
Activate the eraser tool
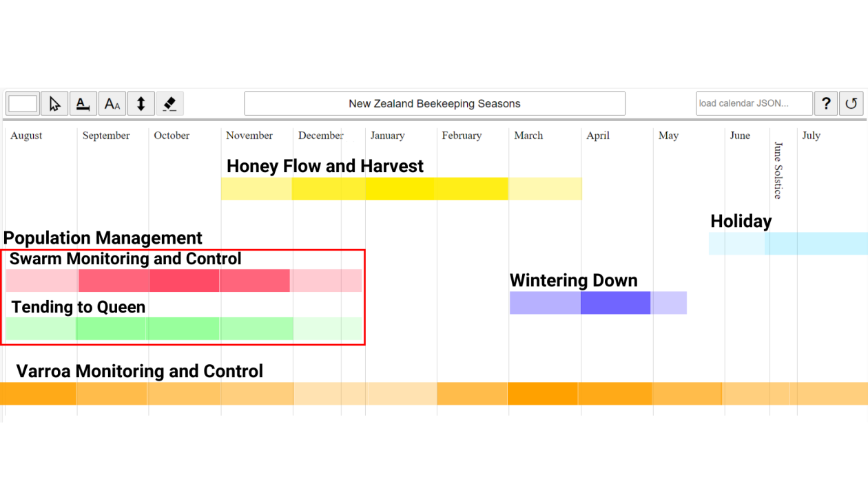coord(169,104)
